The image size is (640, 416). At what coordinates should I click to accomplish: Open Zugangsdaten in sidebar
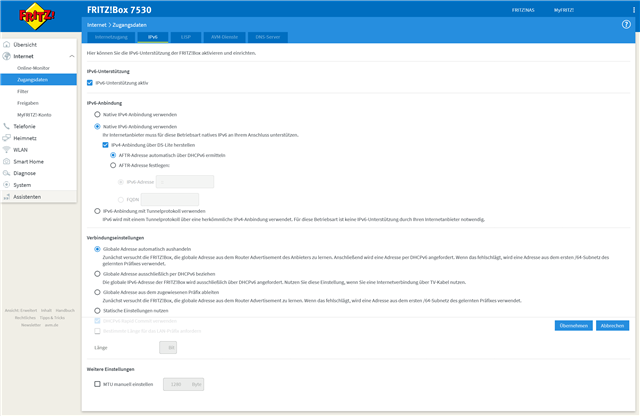[38, 80]
